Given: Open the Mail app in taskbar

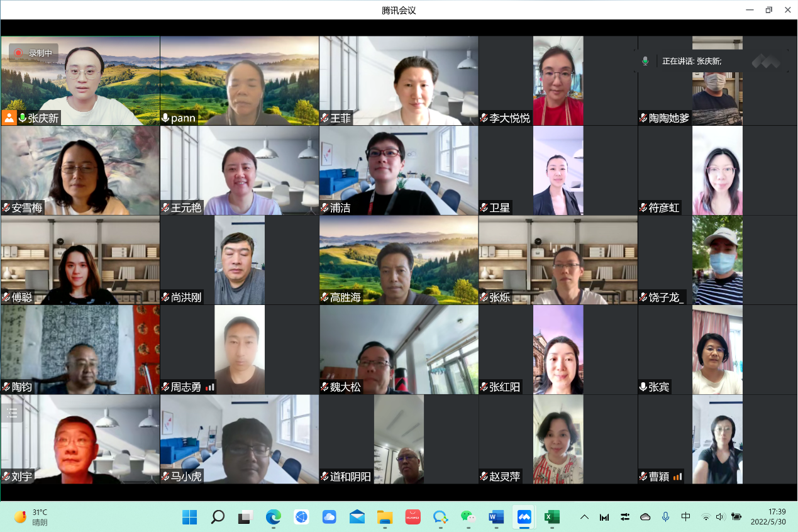Looking at the screenshot, I should tap(357, 517).
